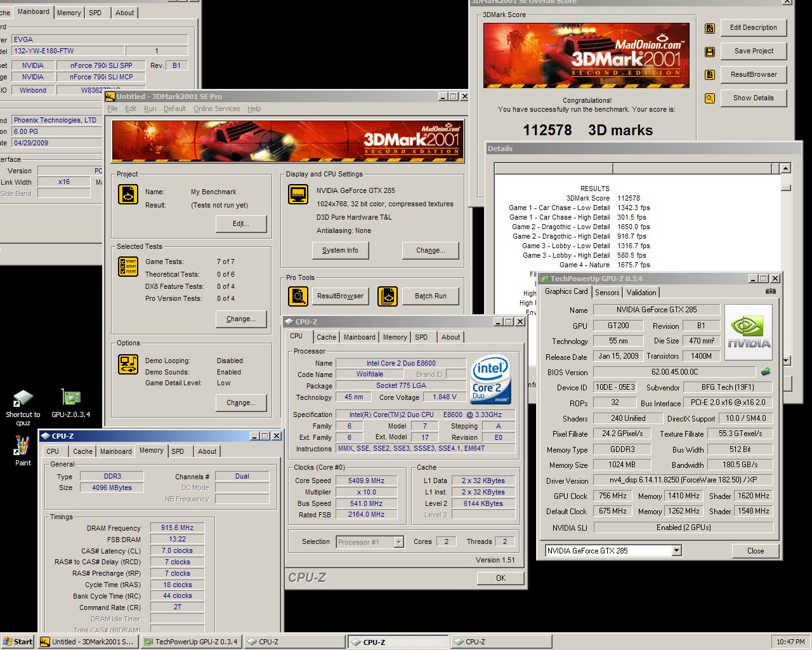
Task: Switch to Mainboard tab in CPU-Z Memory window
Action: (x=116, y=451)
